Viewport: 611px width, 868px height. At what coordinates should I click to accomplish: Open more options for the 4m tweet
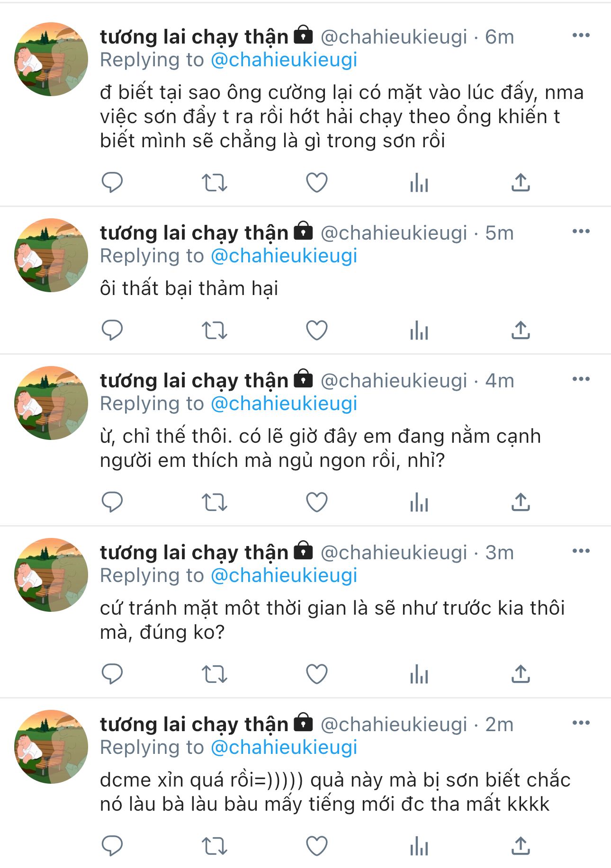pos(581,379)
